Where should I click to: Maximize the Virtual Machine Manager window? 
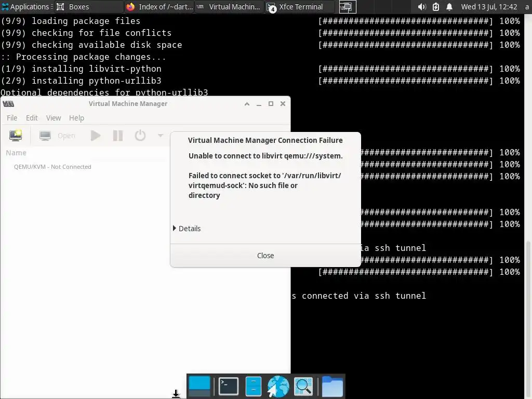(271, 104)
